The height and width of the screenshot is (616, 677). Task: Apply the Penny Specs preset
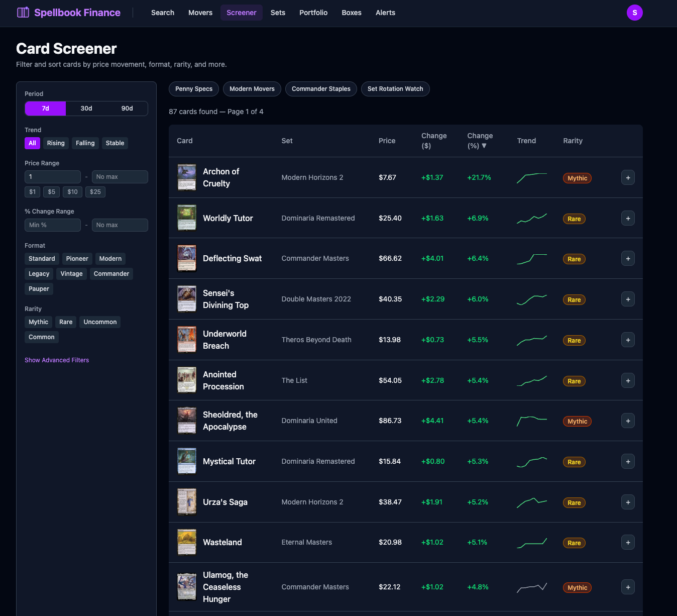[x=193, y=89]
